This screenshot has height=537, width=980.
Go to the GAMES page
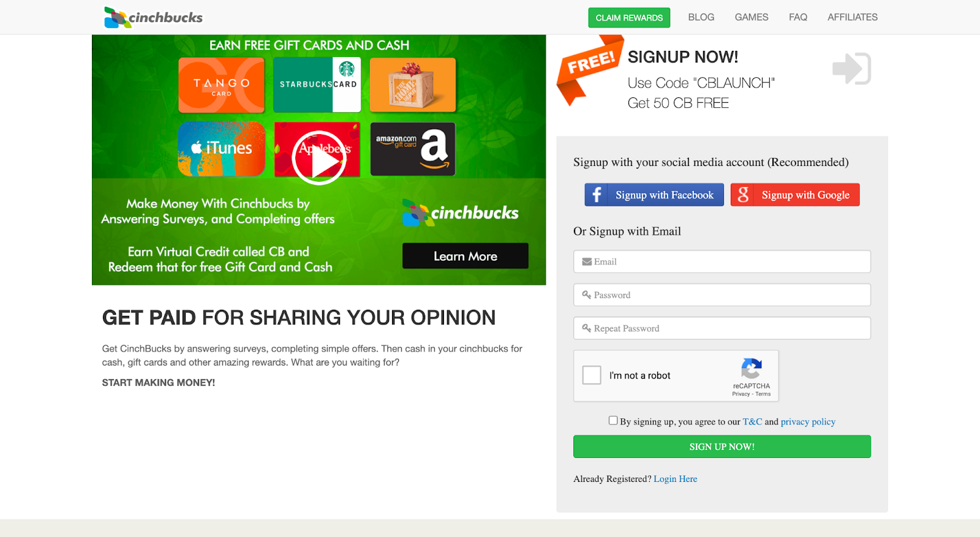pyautogui.click(x=752, y=17)
